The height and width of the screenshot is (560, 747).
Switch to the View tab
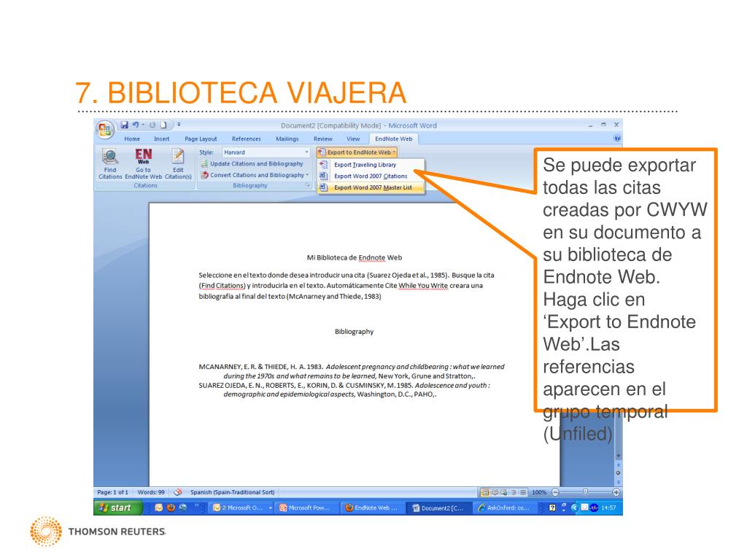[353, 139]
